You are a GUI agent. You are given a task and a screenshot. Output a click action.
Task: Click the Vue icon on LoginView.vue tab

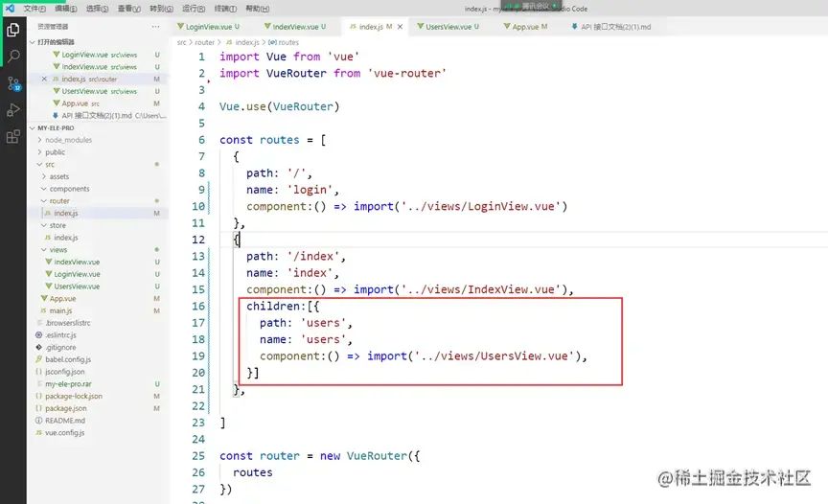[180, 26]
